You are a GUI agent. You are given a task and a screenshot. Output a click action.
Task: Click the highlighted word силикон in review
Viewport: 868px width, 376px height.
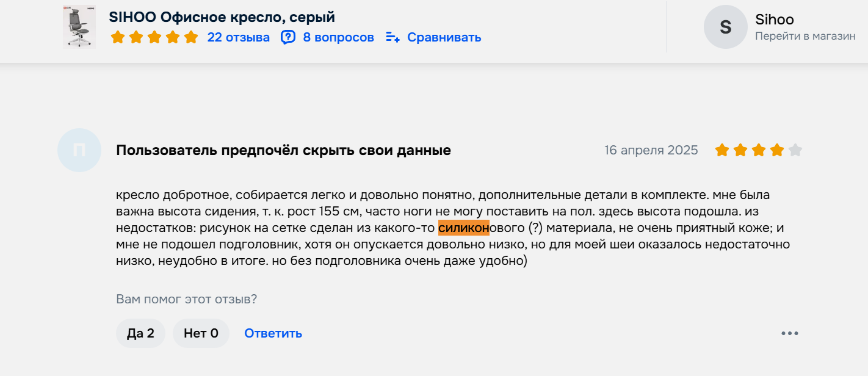tap(463, 228)
